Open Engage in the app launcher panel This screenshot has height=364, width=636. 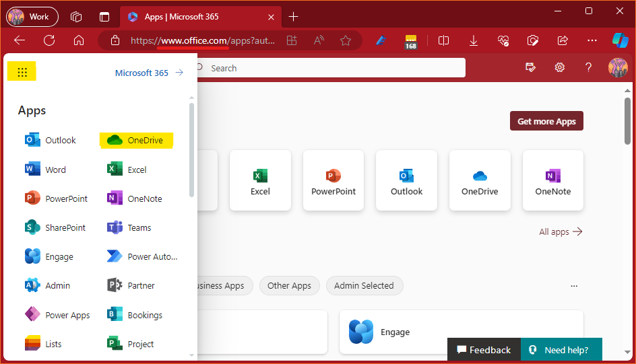[x=49, y=256]
